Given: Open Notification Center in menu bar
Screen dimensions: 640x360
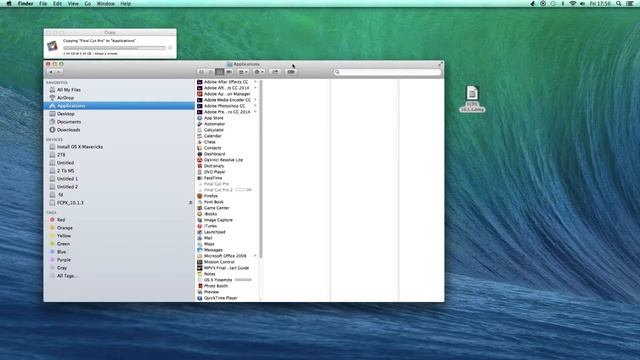Looking at the screenshot, I should 630,3.
